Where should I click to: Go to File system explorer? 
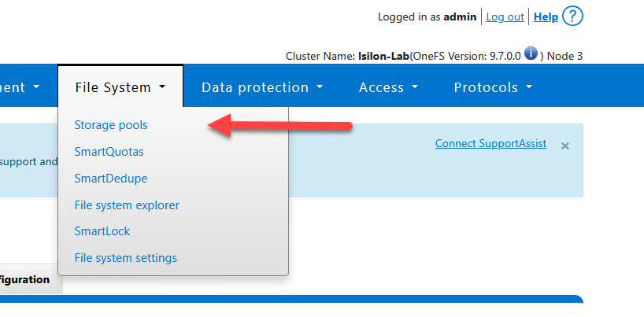coord(127,205)
